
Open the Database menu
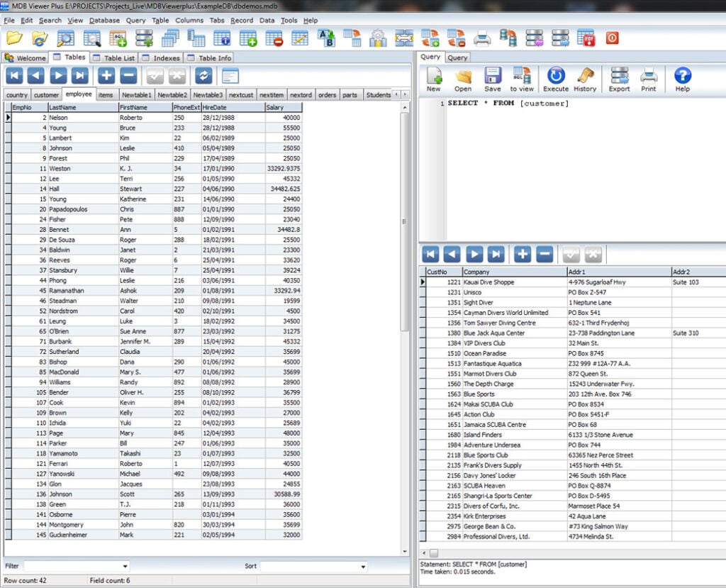104,21
